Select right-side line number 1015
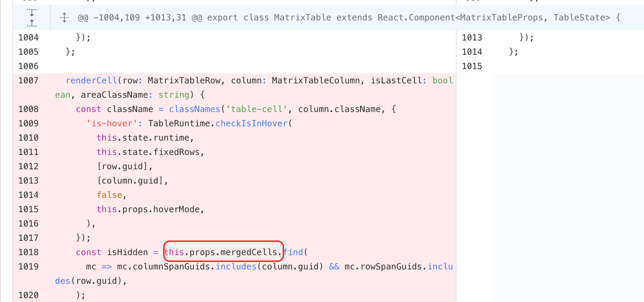 click(472, 66)
